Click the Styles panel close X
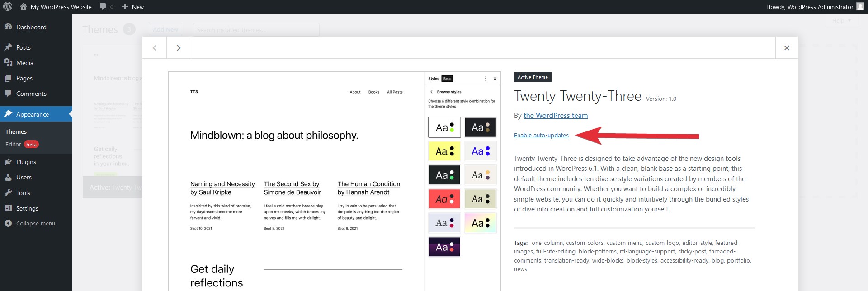This screenshot has width=868, height=291. pyautogui.click(x=495, y=79)
